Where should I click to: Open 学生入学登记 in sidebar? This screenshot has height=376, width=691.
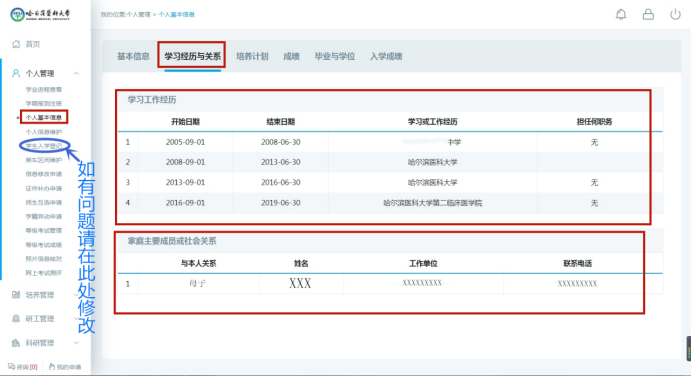click(x=44, y=146)
